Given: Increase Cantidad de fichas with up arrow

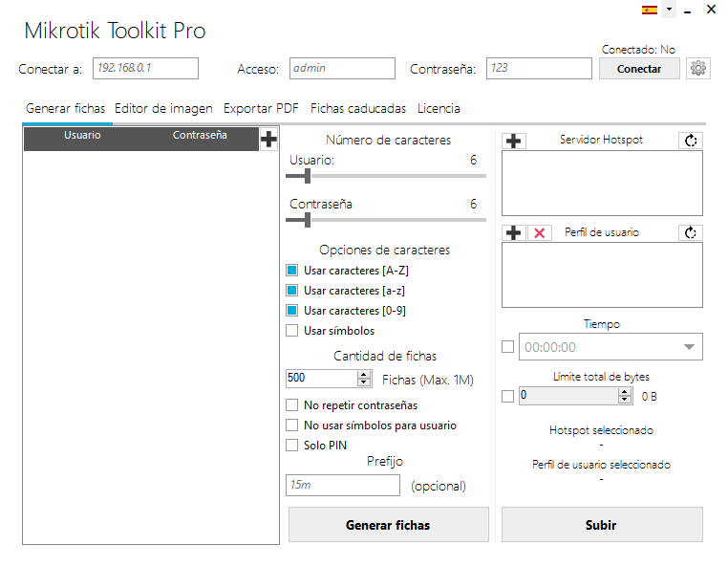Looking at the screenshot, I should [364, 375].
